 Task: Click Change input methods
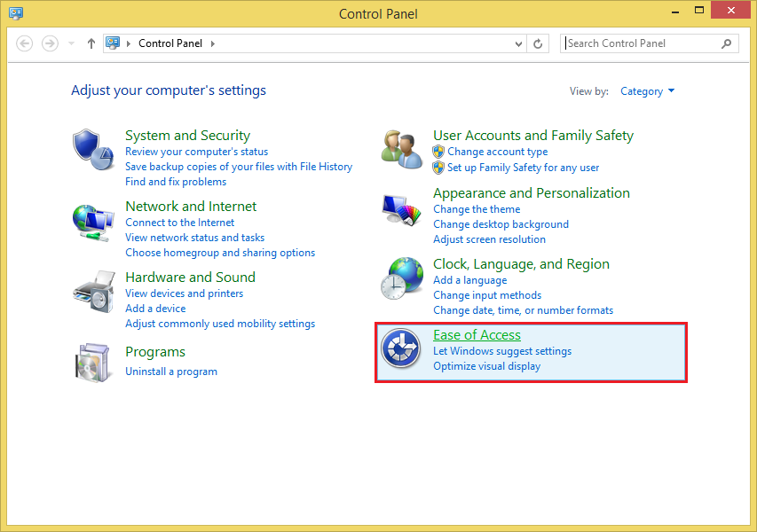[x=487, y=294]
